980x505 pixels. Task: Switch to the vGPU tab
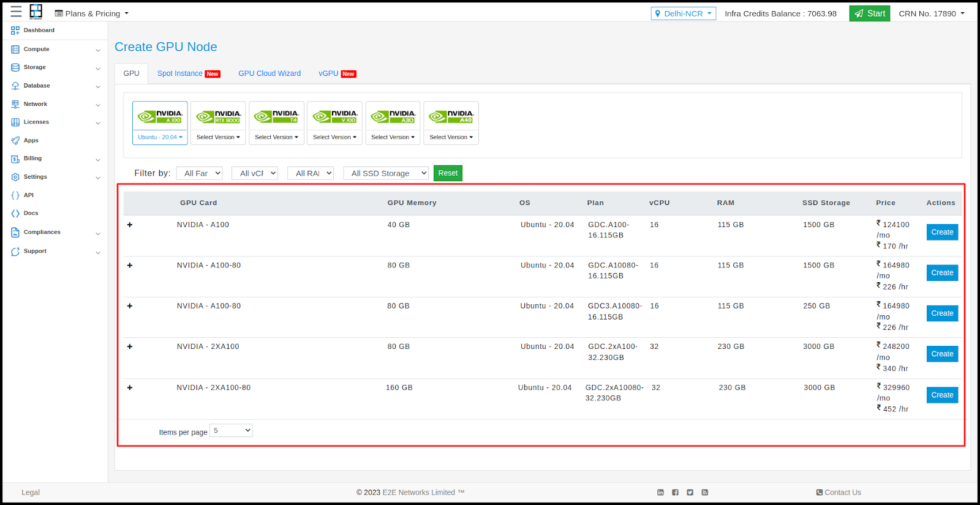pos(337,73)
